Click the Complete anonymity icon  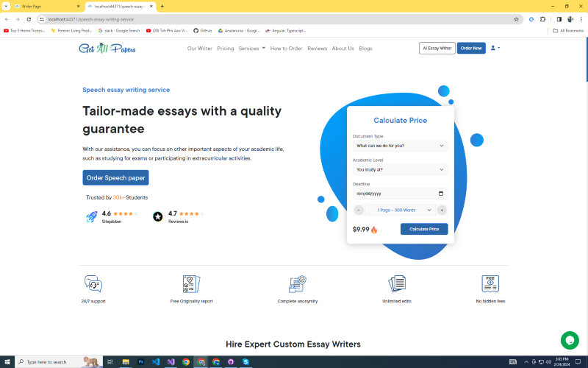coord(298,284)
